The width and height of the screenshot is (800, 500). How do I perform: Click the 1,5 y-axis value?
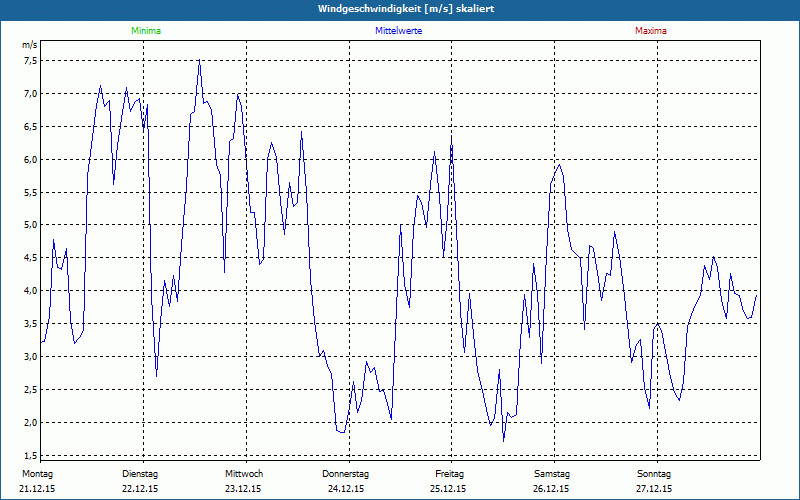(30, 455)
